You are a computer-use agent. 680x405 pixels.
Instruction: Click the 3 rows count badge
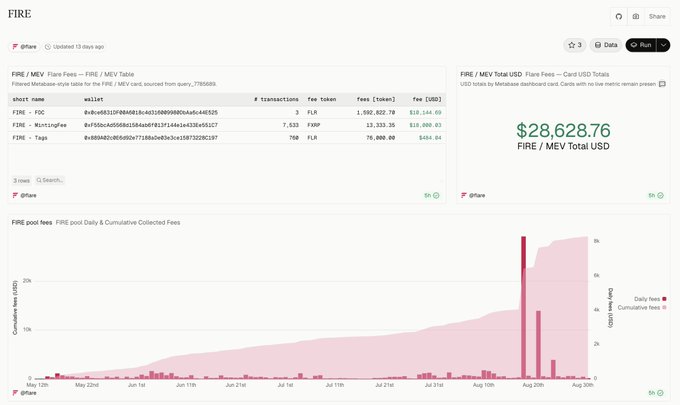21,180
